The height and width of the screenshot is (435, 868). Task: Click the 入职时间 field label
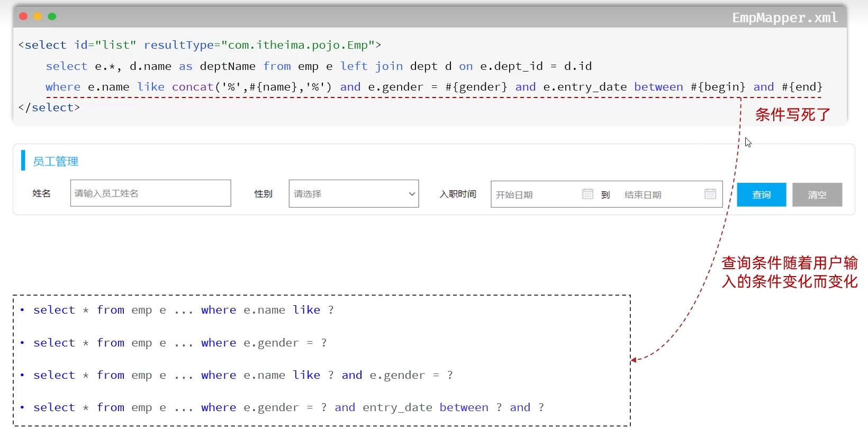[x=458, y=194]
